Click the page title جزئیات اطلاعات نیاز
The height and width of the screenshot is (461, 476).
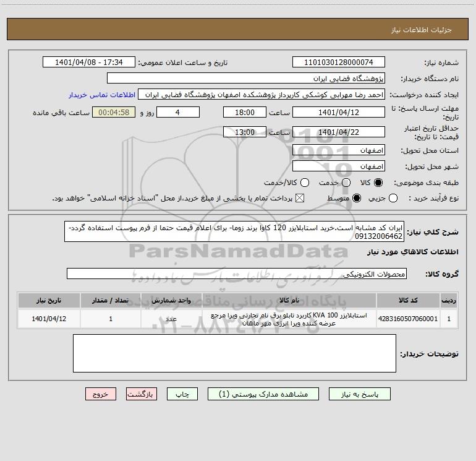pyautogui.click(x=421, y=30)
